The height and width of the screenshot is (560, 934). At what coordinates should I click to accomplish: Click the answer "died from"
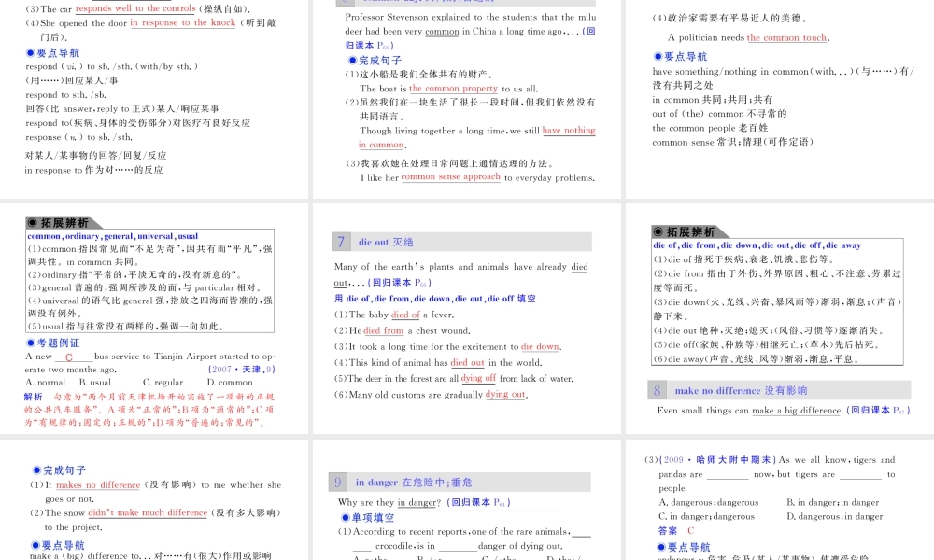pos(384,330)
